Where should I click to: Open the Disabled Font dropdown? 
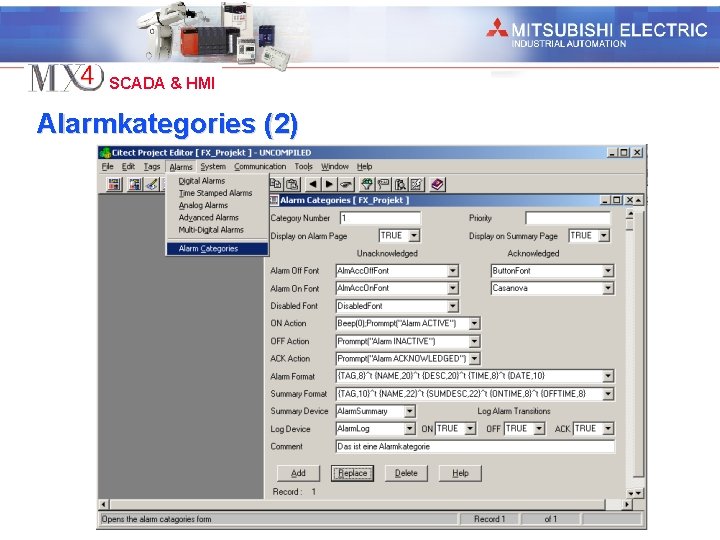point(453,306)
